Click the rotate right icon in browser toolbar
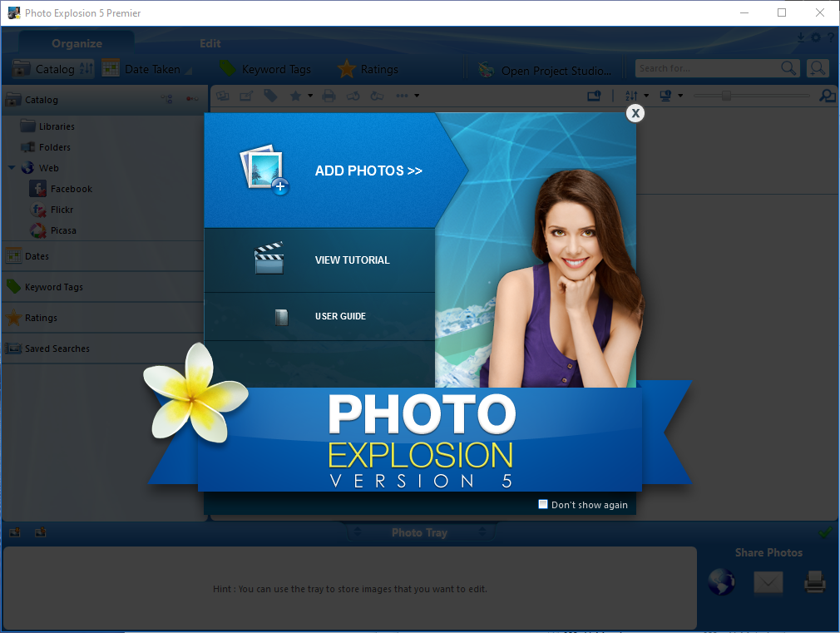This screenshot has height=633, width=840. coord(377,96)
